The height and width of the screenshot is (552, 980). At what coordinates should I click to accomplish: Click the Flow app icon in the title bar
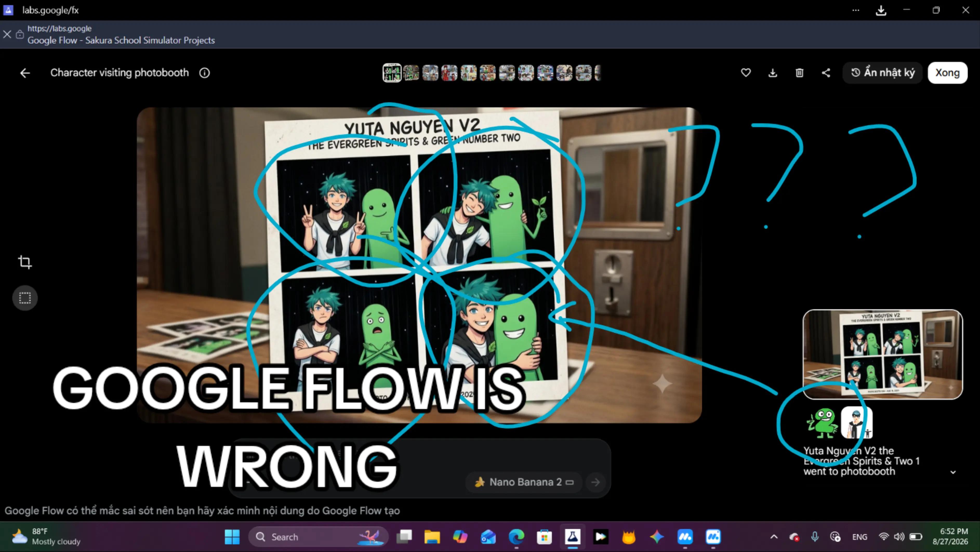tap(8, 10)
